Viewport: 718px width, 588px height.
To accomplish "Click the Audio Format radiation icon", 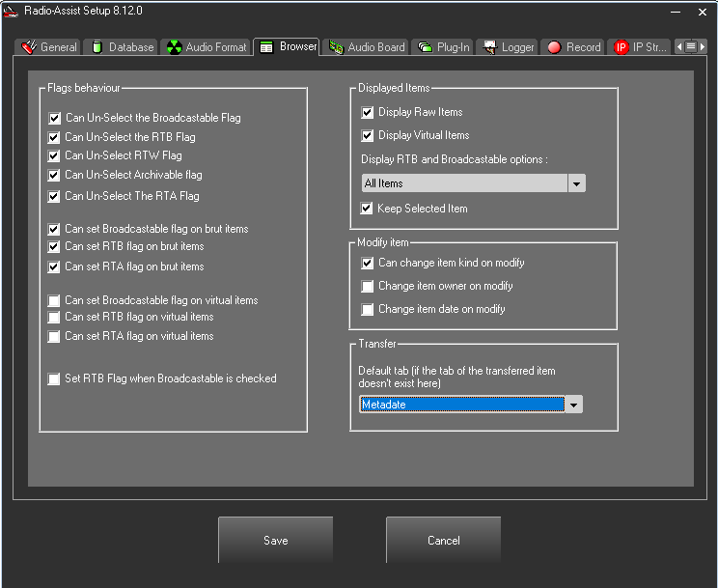I will (x=174, y=47).
